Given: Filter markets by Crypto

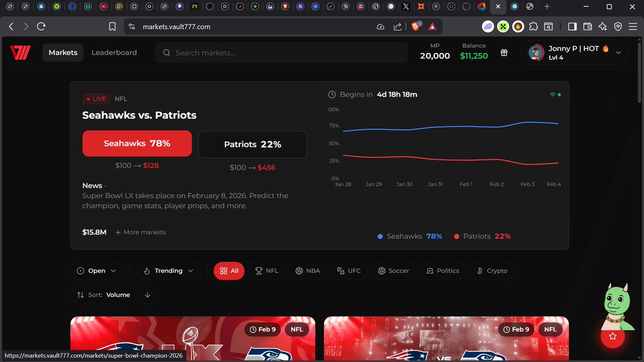Looking at the screenshot, I should 492,271.
